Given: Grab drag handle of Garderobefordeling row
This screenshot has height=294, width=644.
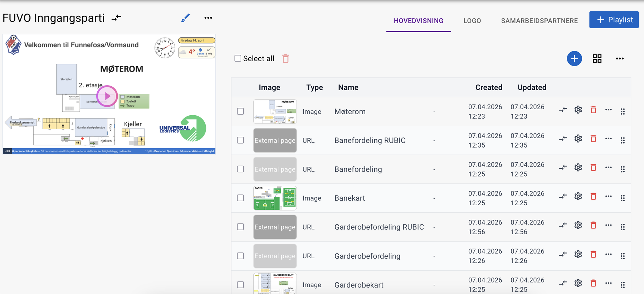Looking at the screenshot, I should tap(623, 256).
